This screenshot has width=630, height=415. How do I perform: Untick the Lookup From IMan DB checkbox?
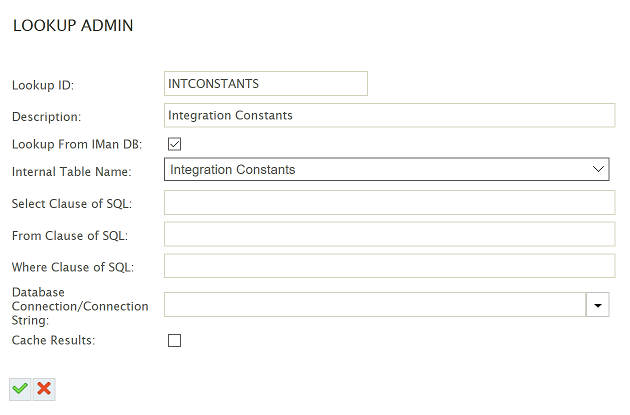tap(174, 144)
